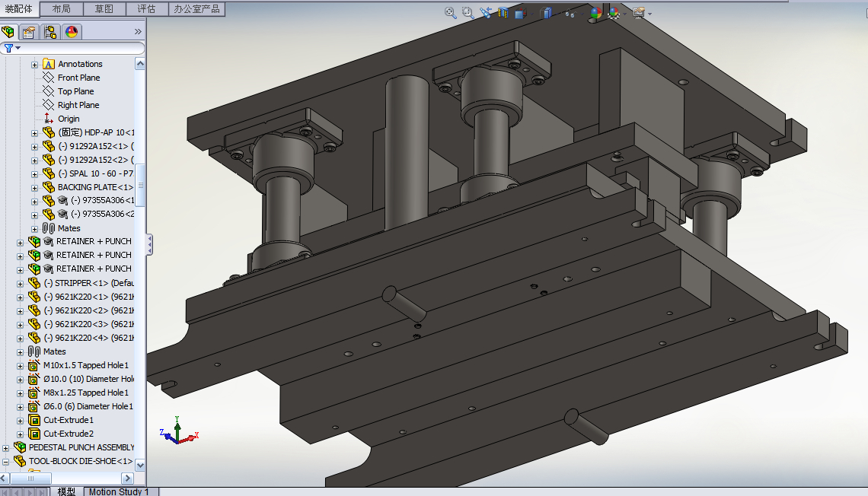The height and width of the screenshot is (496, 868).
Task: Click the Zoom to Fit icon
Action: point(451,13)
